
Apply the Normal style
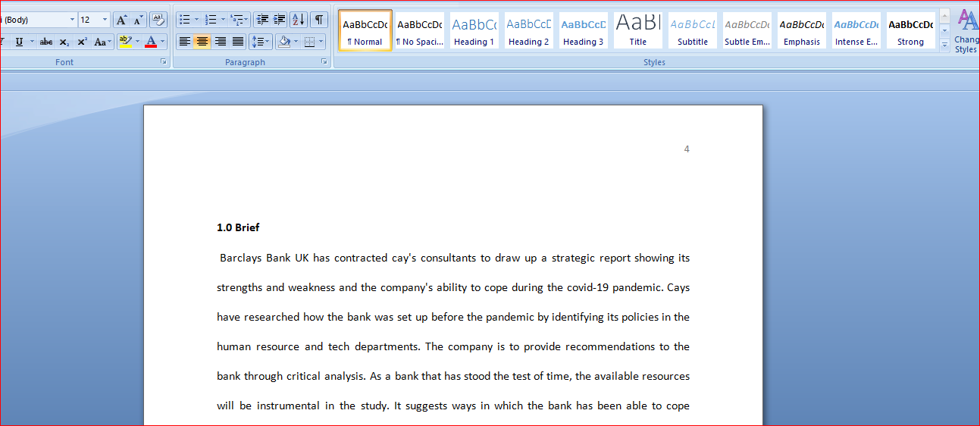pos(365,30)
